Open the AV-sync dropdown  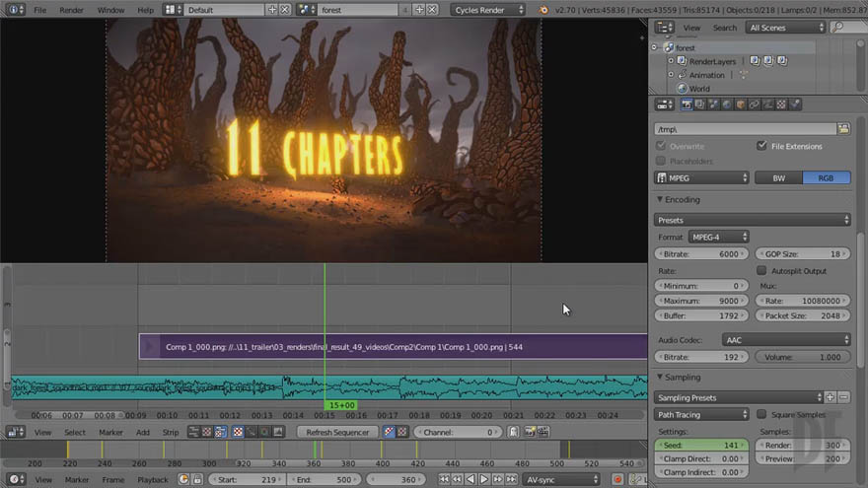(x=561, y=479)
